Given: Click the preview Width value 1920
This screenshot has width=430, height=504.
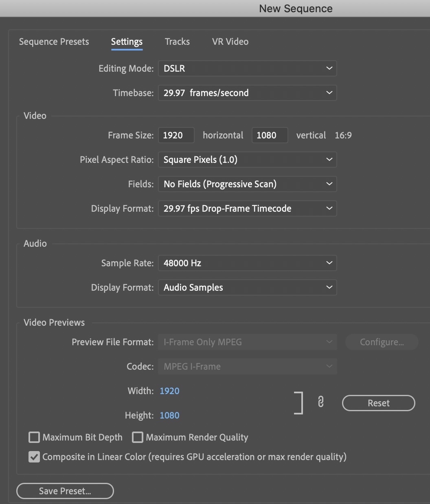Looking at the screenshot, I should (169, 391).
